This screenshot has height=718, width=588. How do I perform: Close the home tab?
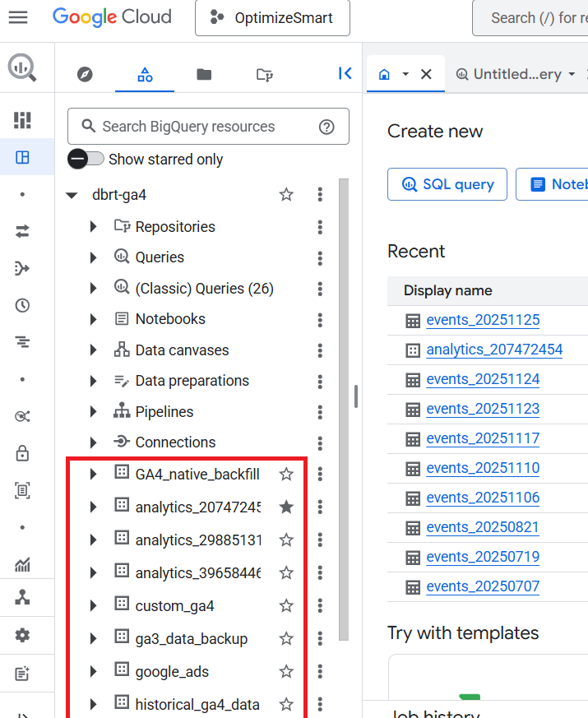point(426,74)
